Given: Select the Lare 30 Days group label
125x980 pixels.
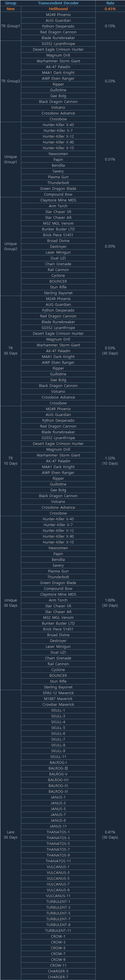Looking at the screenshot, I should [11, 835].
